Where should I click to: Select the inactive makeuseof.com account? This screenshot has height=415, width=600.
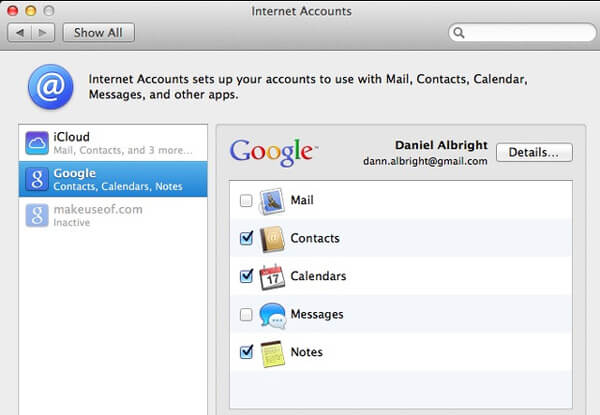coord(113,215)
